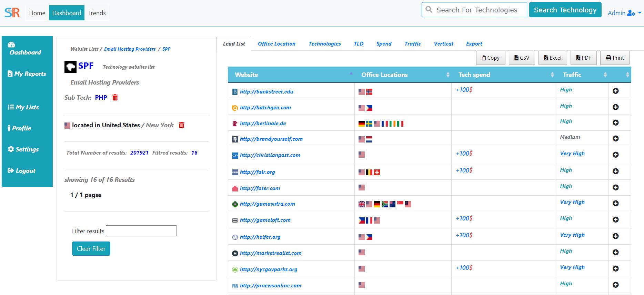Open My Reports in the sidebar

(27, 74)
